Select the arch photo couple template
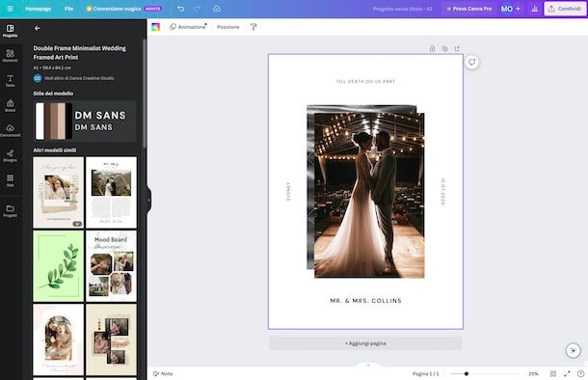Viewport: 588px width, 380px height. 58,339
